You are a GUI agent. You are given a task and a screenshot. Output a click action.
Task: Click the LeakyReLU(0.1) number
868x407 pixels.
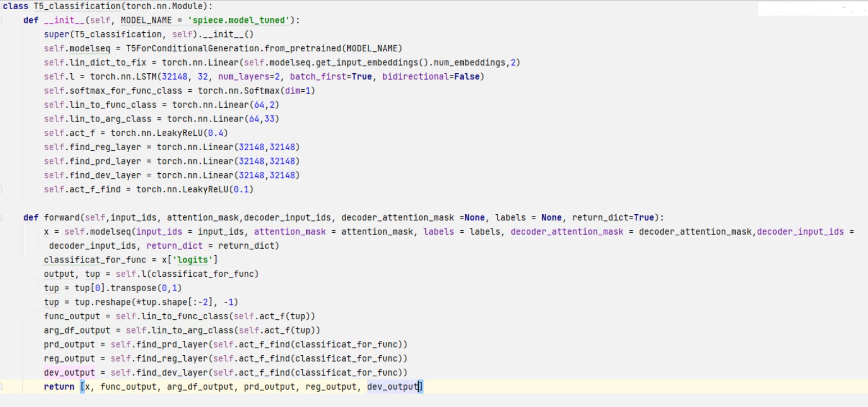point(241,190)
